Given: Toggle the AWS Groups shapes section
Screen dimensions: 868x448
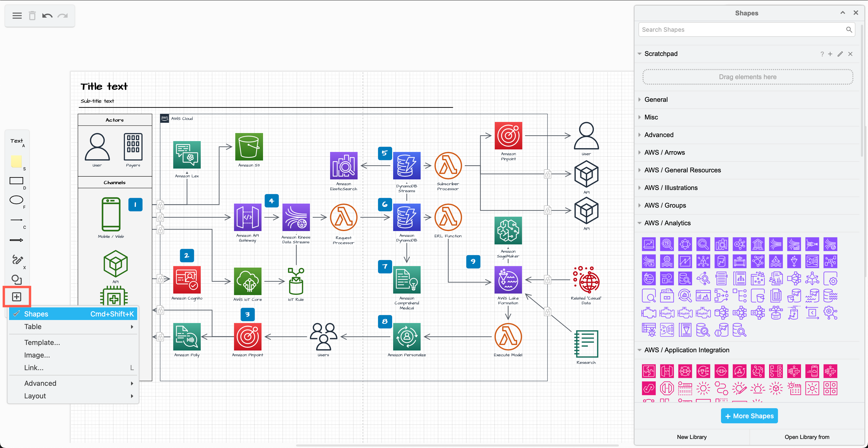Looking at the screenshot, I should pos(665,205).
